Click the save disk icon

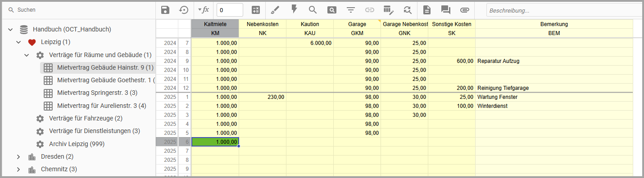(x=165, y=10)
